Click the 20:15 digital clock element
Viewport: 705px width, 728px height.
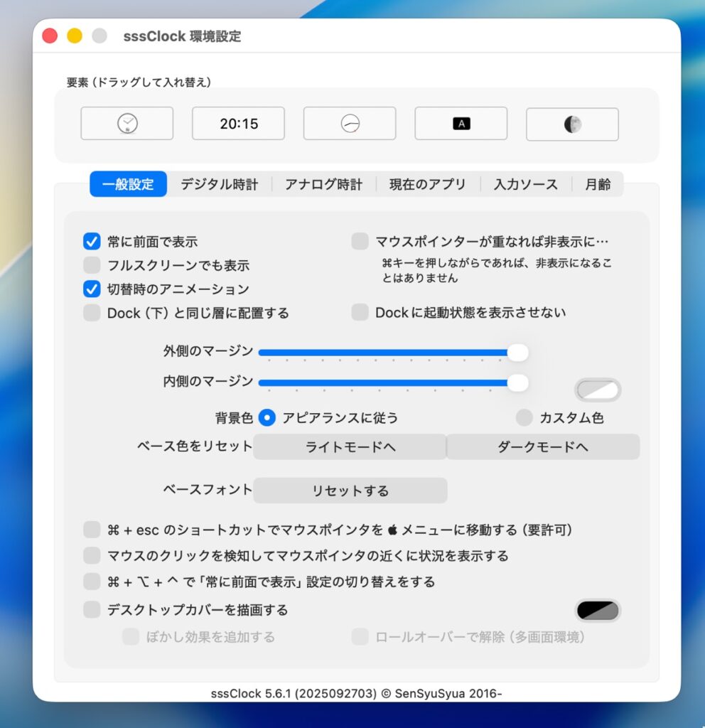pos(239,124)
